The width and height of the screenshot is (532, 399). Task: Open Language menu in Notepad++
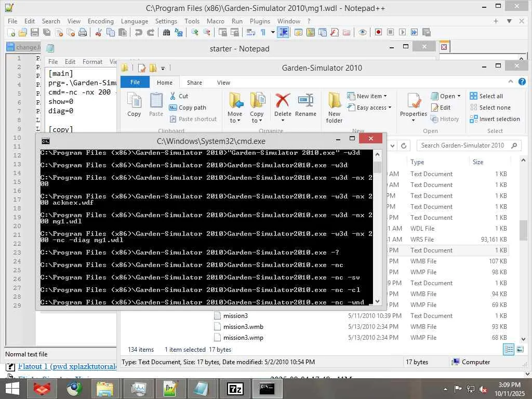[x=135, y=21]
